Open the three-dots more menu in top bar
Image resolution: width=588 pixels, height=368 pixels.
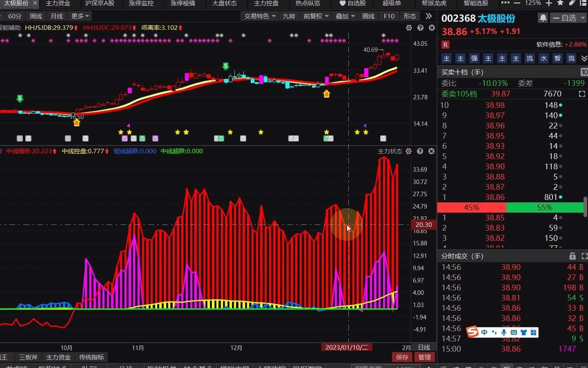click(505, 3)
